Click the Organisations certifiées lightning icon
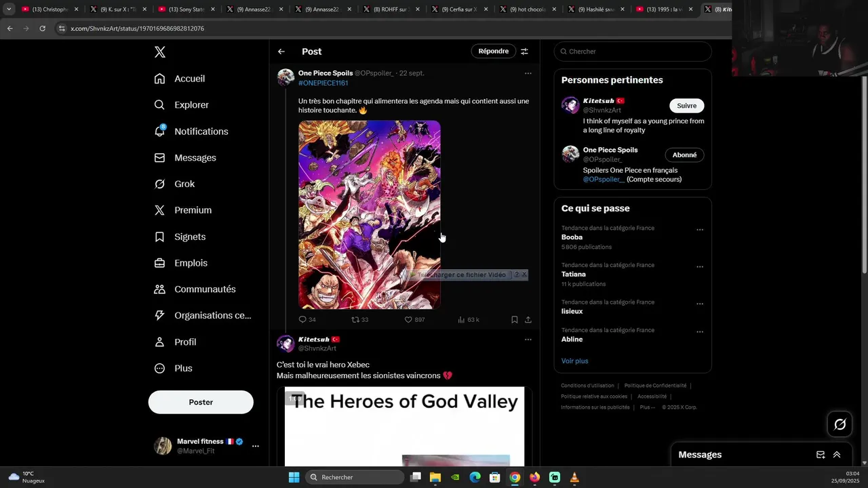 159,315
